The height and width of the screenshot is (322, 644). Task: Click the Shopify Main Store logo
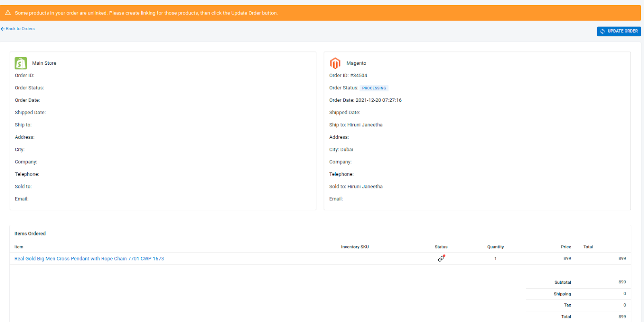(21, 63)
